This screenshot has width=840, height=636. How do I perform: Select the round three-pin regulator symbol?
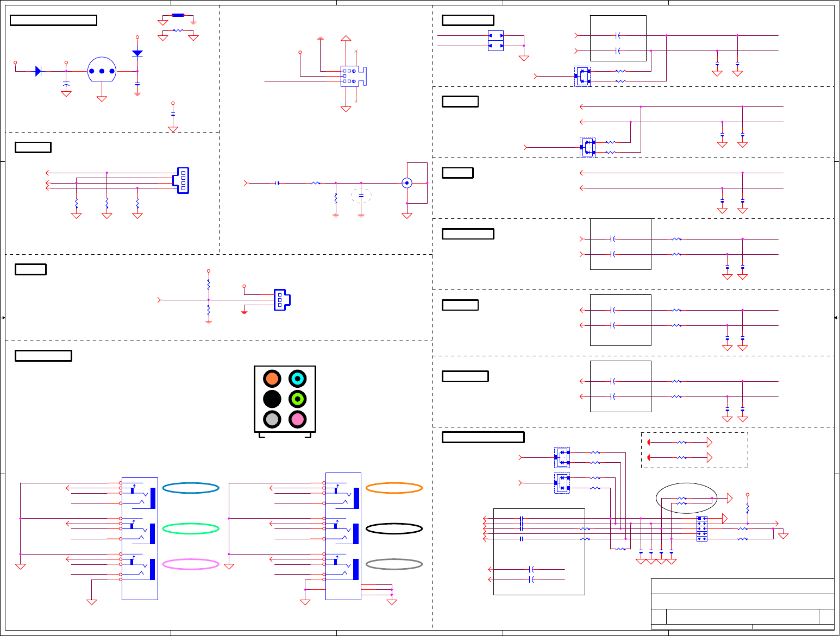tap(102, 70)
